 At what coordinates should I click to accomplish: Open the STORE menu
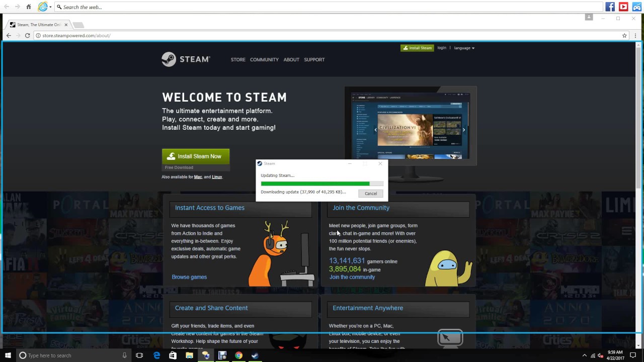click(238, 59)
